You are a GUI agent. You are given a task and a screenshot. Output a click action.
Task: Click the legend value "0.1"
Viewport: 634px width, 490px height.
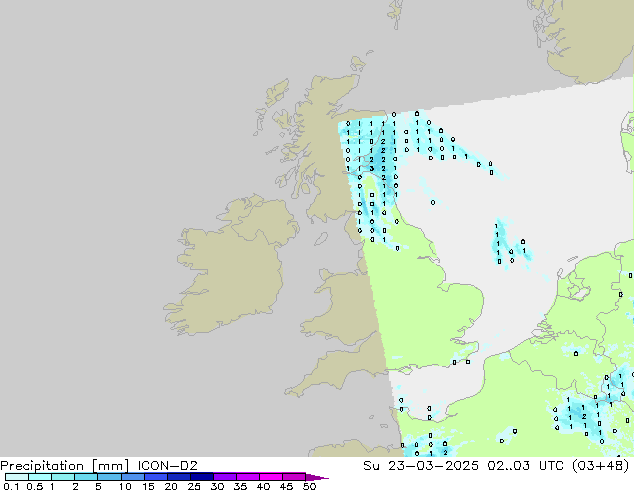[11, 486]
